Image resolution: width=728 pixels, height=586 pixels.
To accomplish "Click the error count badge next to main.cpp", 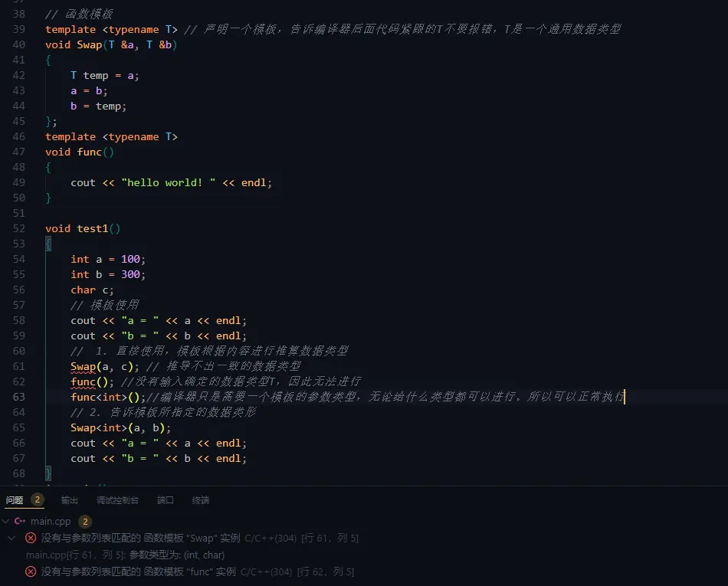I will (x=85, y=522).
